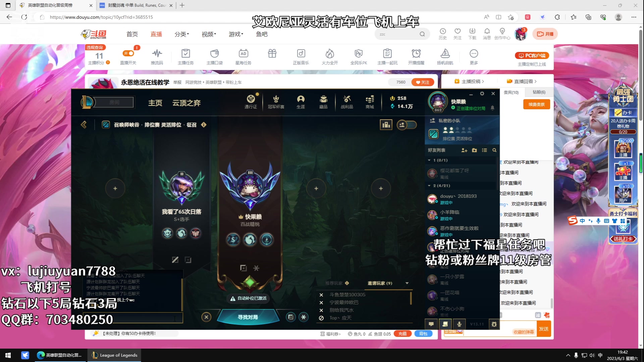Switch to 主页 tab in League client

click(155, 103)
